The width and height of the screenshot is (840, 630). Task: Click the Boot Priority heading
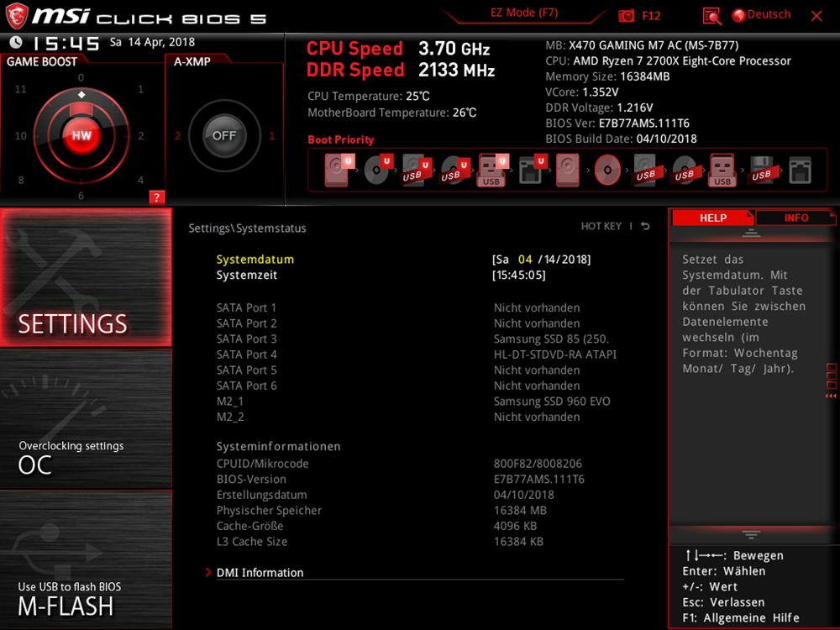(341, 139)
